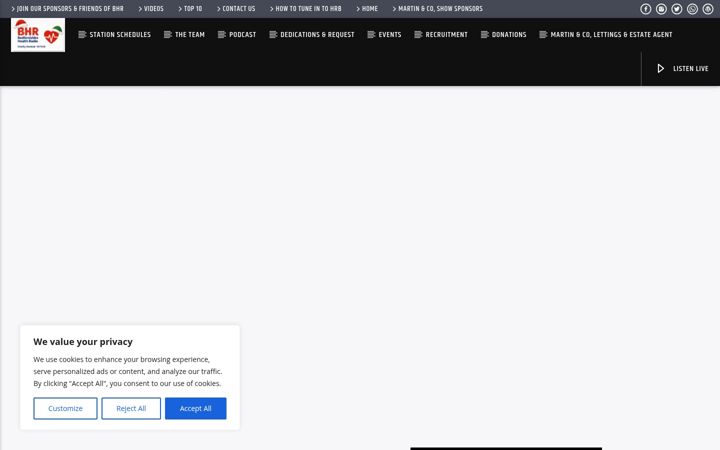This screenshot has width=720, height=450.
Task: Open Join Our Sponsors & Friends of BHR
Action: point(68,9)
